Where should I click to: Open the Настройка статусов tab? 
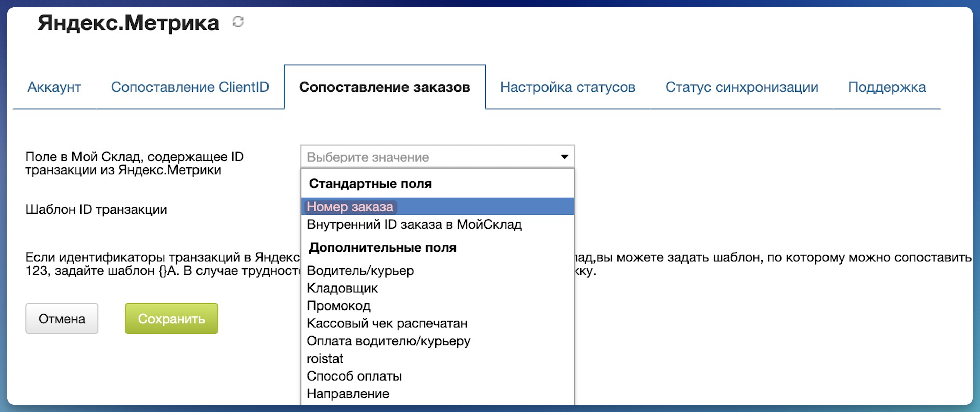(x=567, y=87)
